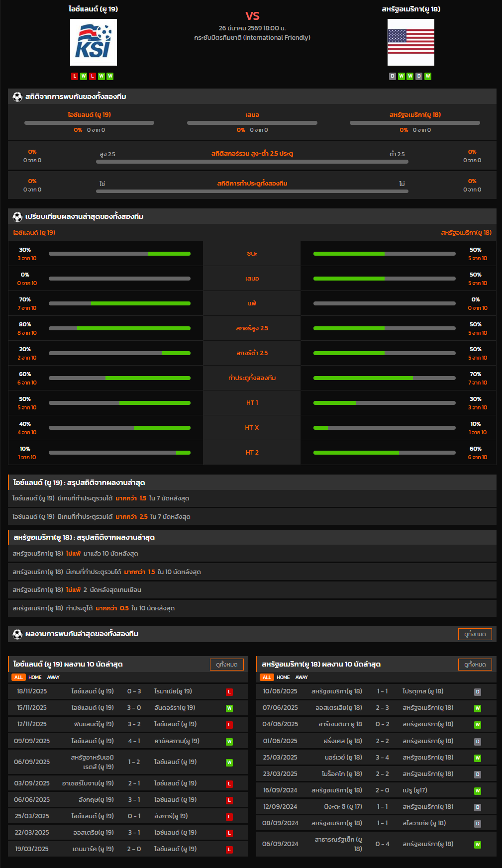Click view all button in latest meetings header

(x=475, y=634)
